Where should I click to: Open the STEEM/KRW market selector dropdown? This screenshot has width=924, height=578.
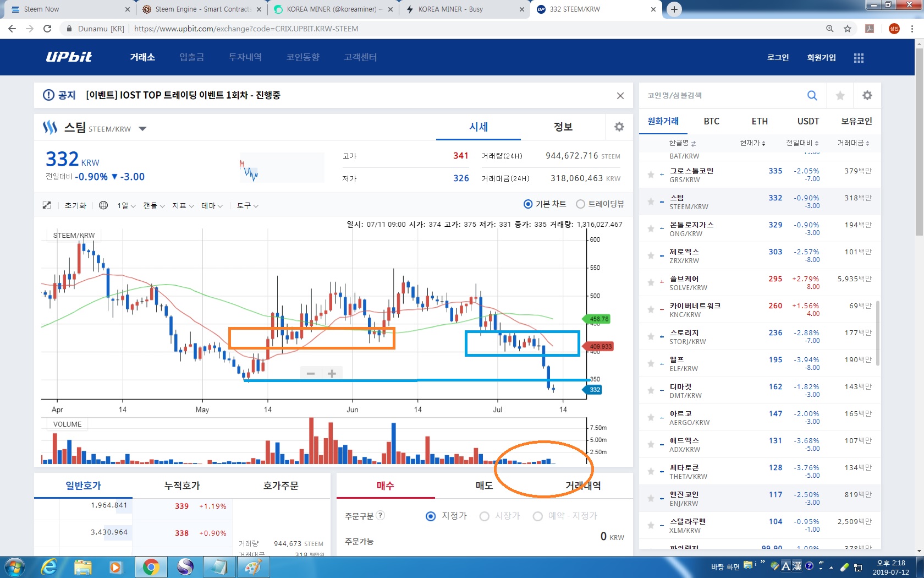[142, 129]
